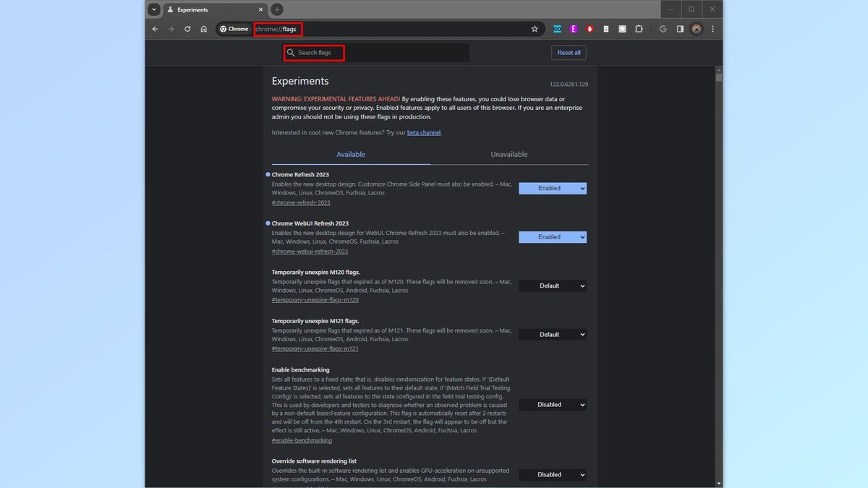Open the browser profile avatar
The width and height of the screenshot is (868, 488).
click(696, 29)
